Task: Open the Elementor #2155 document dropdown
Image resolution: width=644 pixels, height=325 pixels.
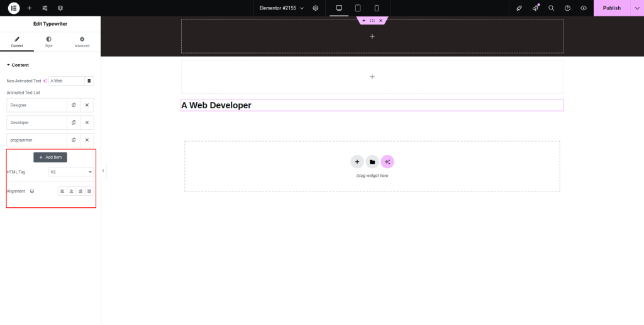Action: [x=281, y=8]
